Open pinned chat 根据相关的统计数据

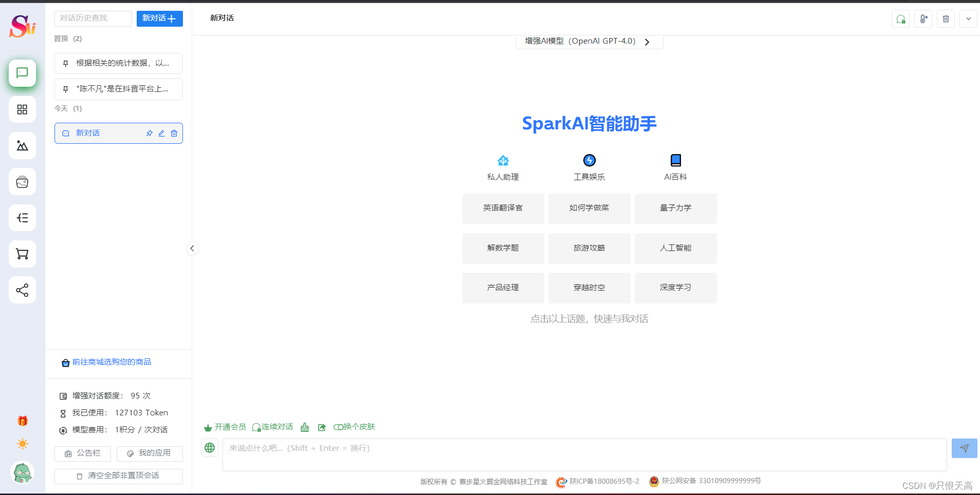[x=119, y=64]
